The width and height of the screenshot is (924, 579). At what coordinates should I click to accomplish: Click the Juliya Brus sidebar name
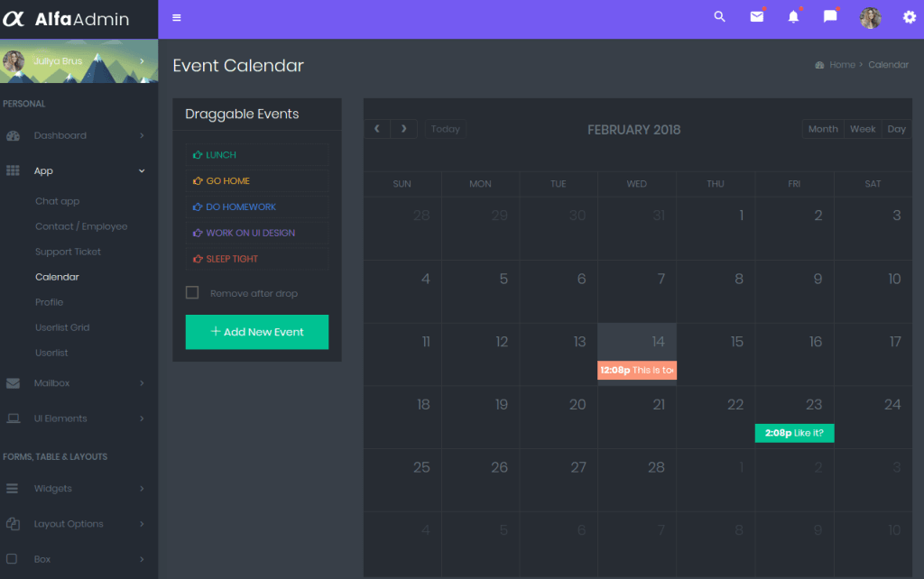pos(58,61)
